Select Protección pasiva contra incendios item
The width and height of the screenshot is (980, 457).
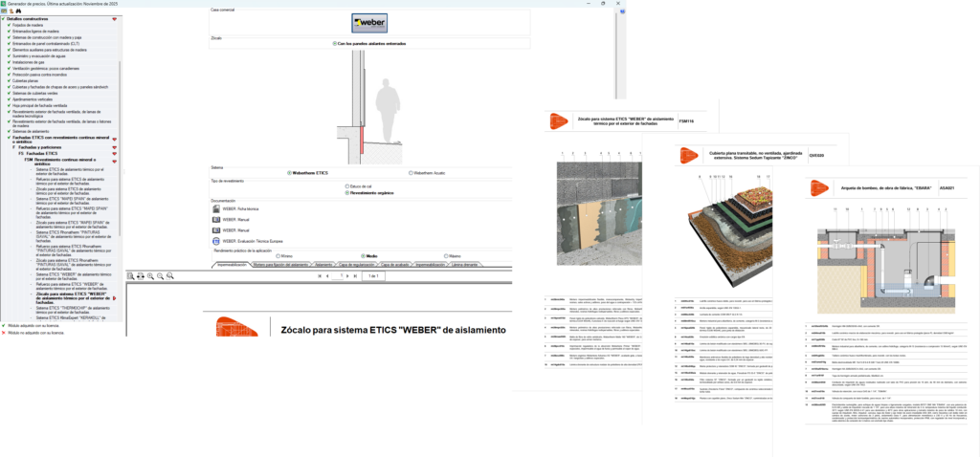click(41, 75)
